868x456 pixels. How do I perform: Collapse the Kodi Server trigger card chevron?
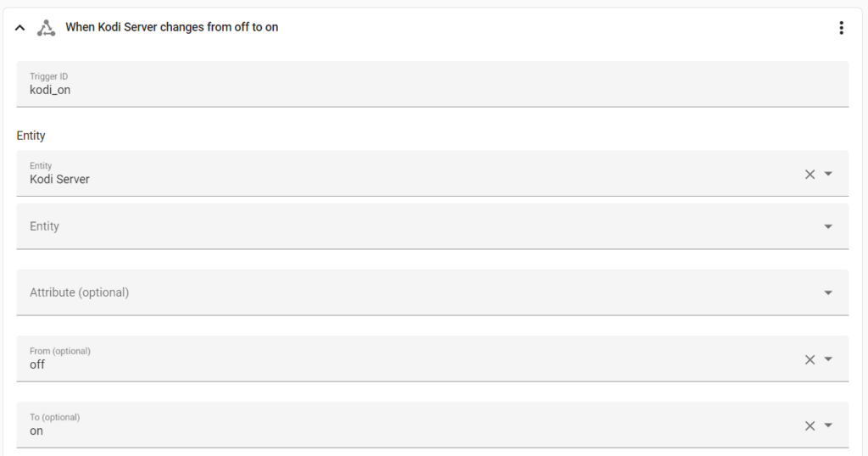(x=20, y=28)
